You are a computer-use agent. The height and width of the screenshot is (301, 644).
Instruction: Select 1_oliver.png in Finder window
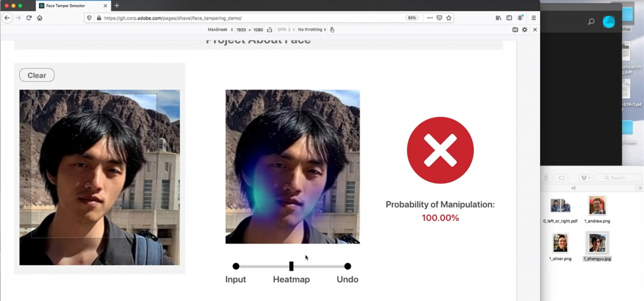click(560, 247)
